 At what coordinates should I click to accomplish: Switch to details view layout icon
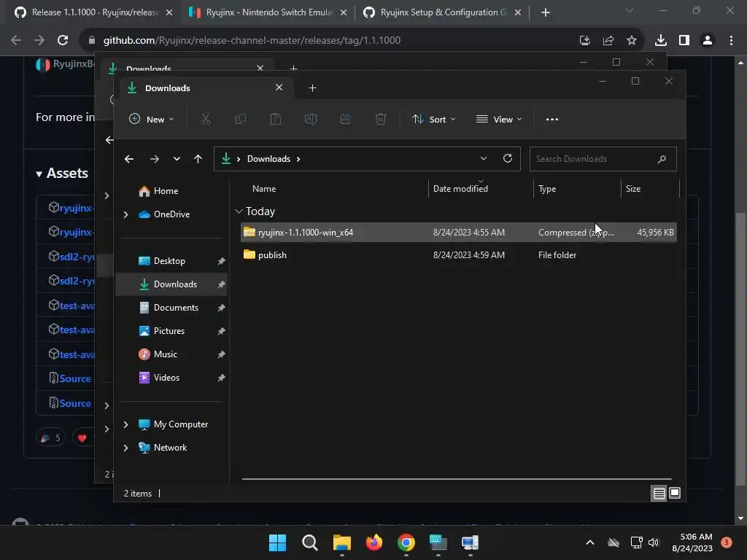tap(659, 494)
